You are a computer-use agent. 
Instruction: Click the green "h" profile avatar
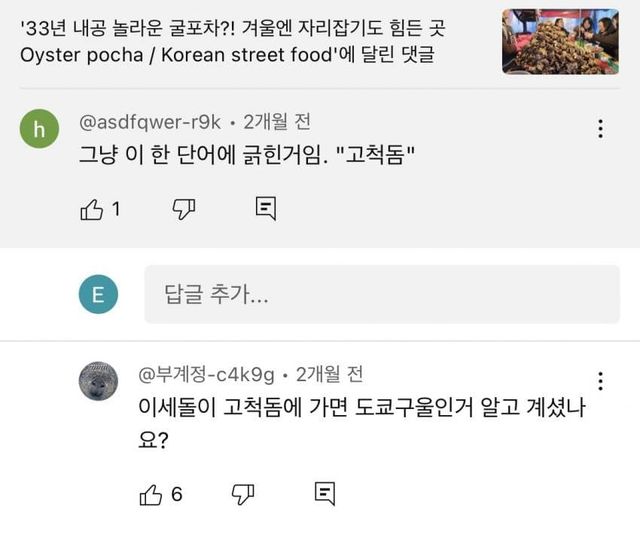point(40,128)
